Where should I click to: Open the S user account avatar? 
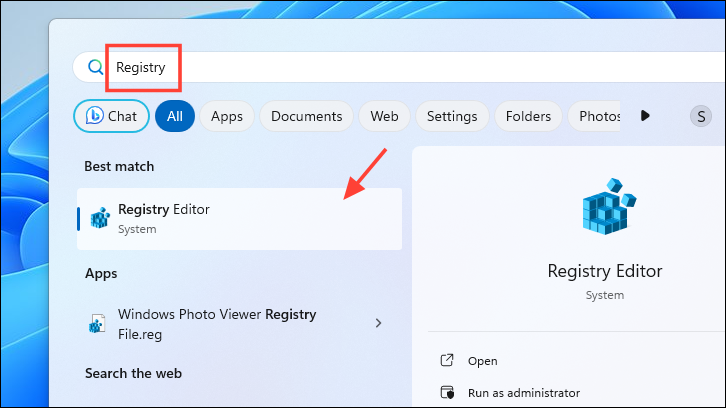[x=701, y=116]
